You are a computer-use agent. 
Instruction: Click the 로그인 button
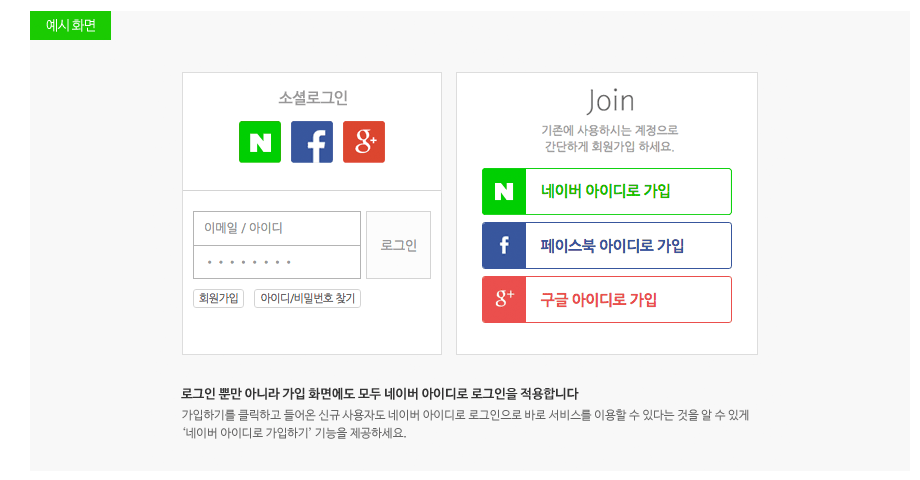pyautogui.click(x=398, y=245)
